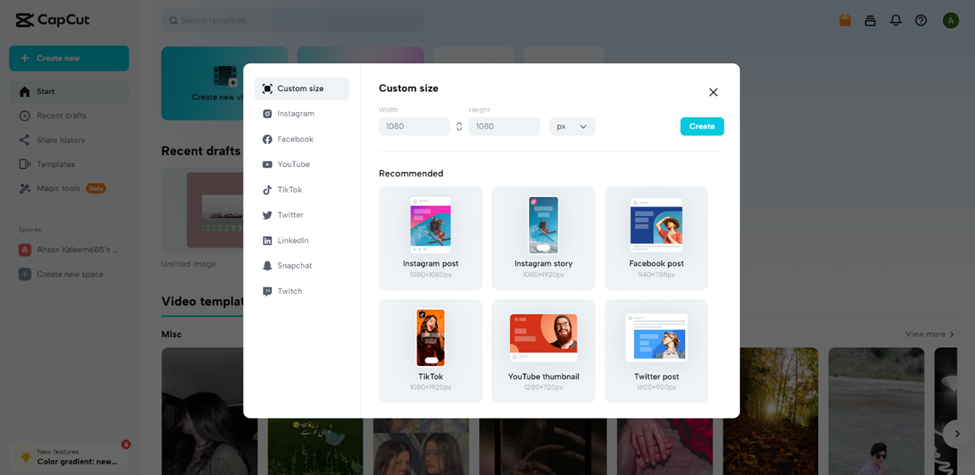Open the autumn forest video template
The image size is (975, 475).
pyautogui.click(x=770, y=411)
